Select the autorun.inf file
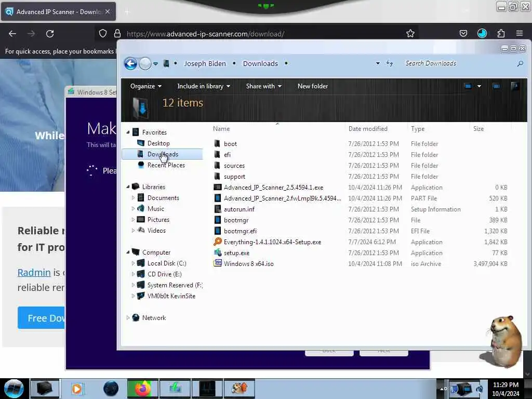The height and width of the screenshot is (399, 532). (x=239, y=209)
